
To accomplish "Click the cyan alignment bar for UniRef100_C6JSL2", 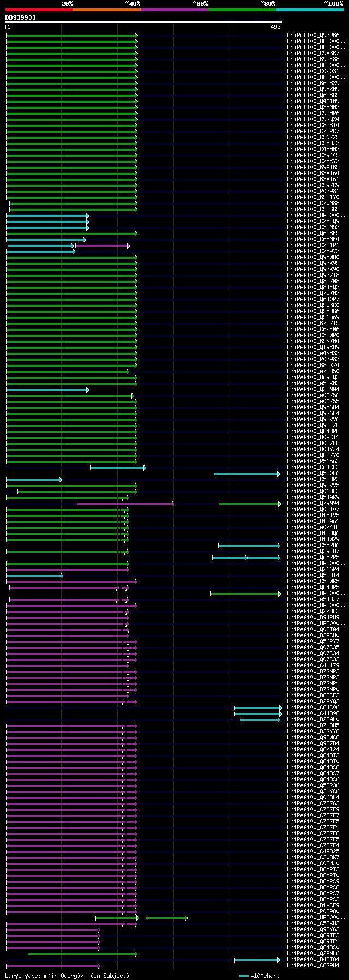I will pos(118,468).
